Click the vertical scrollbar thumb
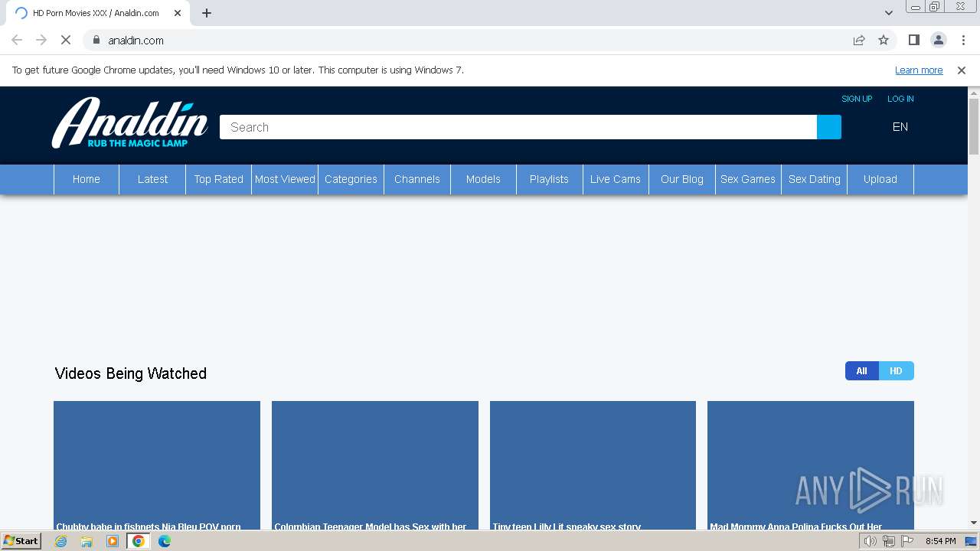980x551 pixels. [x=974, y=126]
